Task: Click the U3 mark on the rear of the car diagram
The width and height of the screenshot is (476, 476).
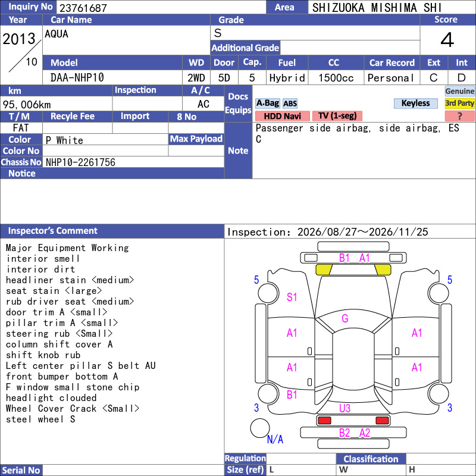Action: pyautogui.click(x=345, y=408)
